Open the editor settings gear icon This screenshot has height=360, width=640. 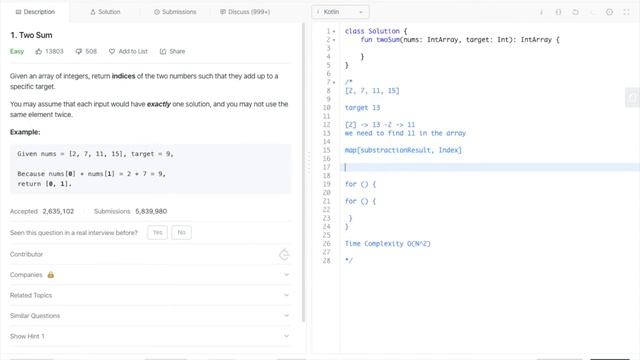pos(609,12)
